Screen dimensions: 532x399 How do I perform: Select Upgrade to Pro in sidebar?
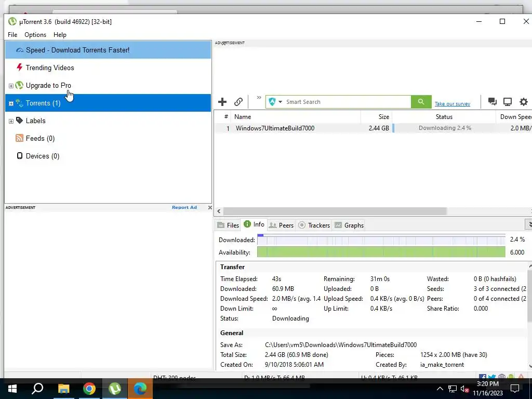108,85
